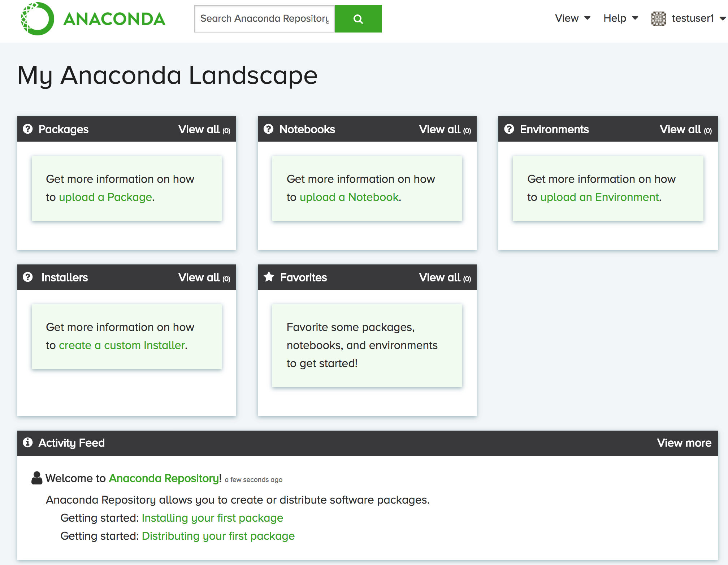Click the green search magnifier button
The height and width of the screenshot is (565, 728).
click(x=358, y=19)
